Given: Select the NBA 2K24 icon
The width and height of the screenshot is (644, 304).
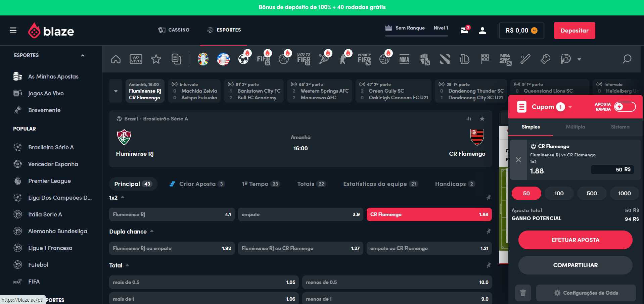Looking at the screenshot, I should click(505, 59).
